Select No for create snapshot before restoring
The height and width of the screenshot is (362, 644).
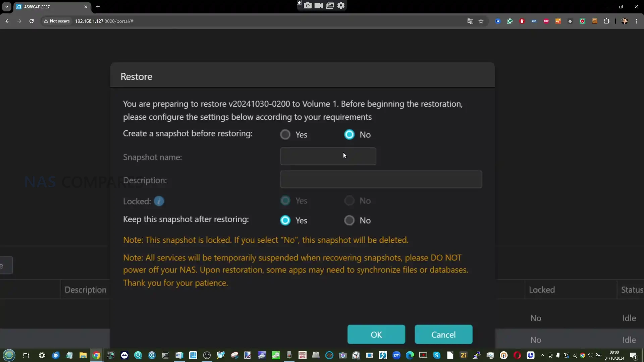(349, 135)
